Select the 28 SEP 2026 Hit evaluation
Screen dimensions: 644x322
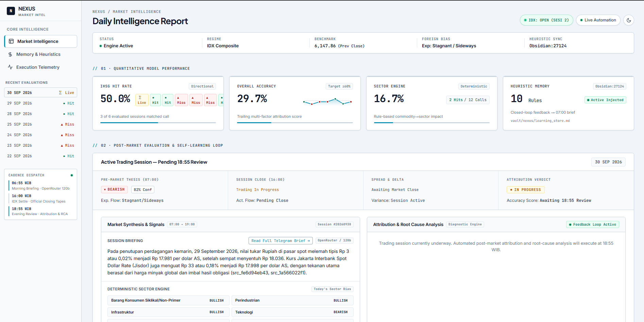[41, 114]
